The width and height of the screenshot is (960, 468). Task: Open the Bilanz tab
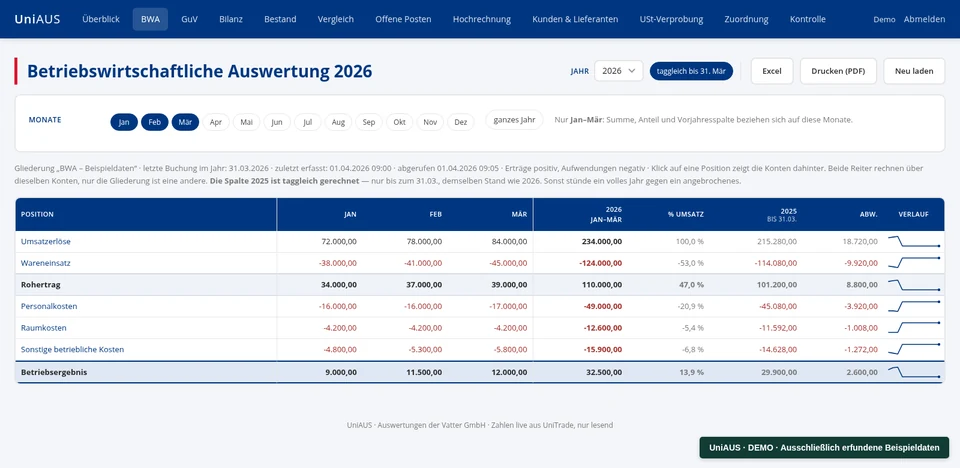click(231, 19)
